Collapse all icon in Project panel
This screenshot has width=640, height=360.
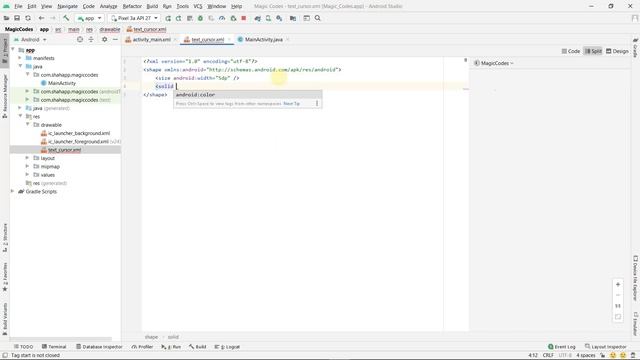[x=91, y=40]
